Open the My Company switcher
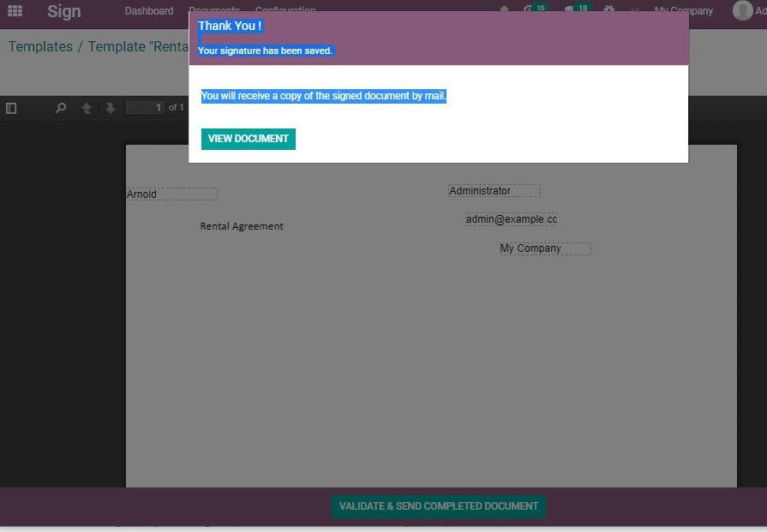767x532 pixels. (x=683, y=11)
